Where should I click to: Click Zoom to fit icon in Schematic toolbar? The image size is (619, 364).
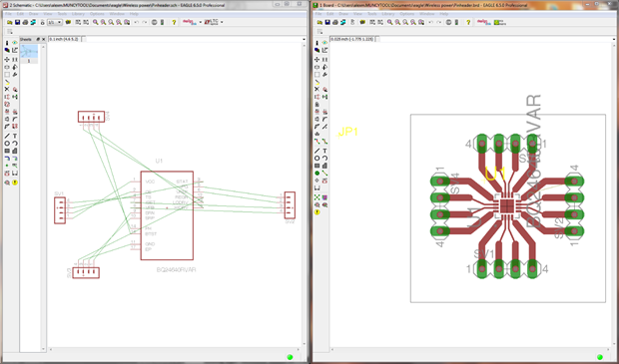(x=96, y=23)
